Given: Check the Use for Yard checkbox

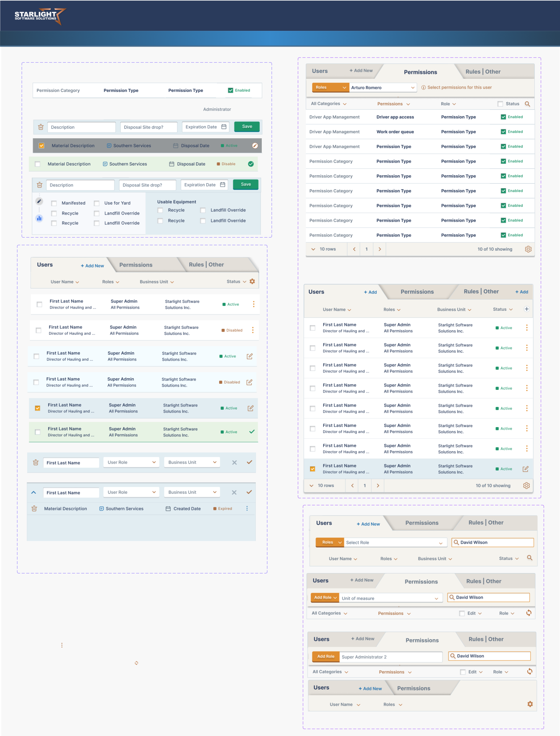Looking at the screenshot, I should click(x=97, y=203).
